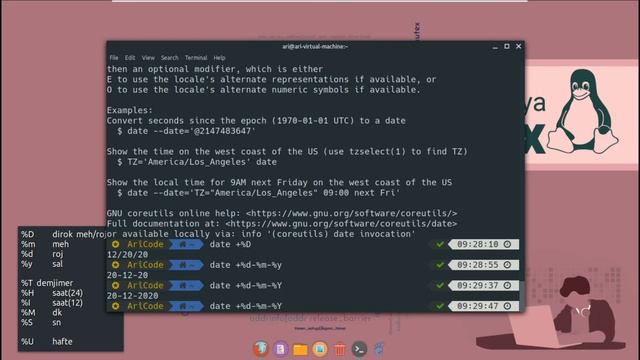640x360 pixels.
Task: Click the full documentation coreutils/date URL
Action: [341, 224]
